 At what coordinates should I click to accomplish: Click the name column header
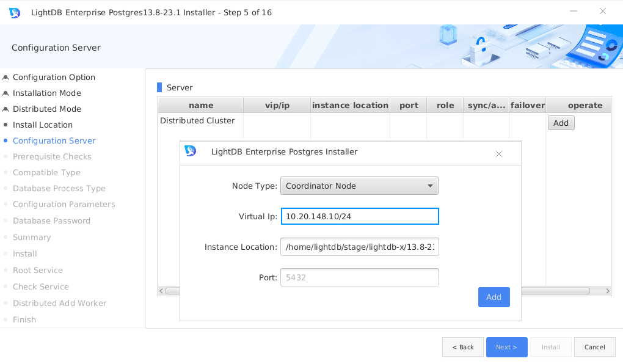[201, 105]
